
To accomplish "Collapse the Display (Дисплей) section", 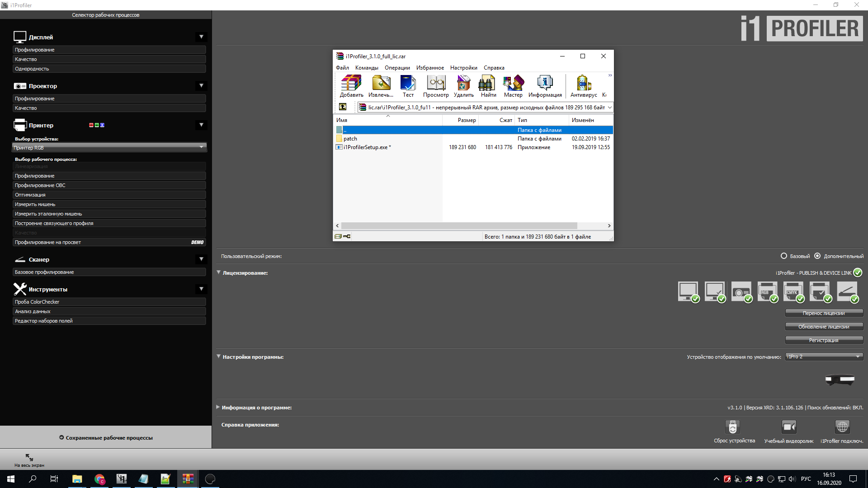I will tap(202, 37).
